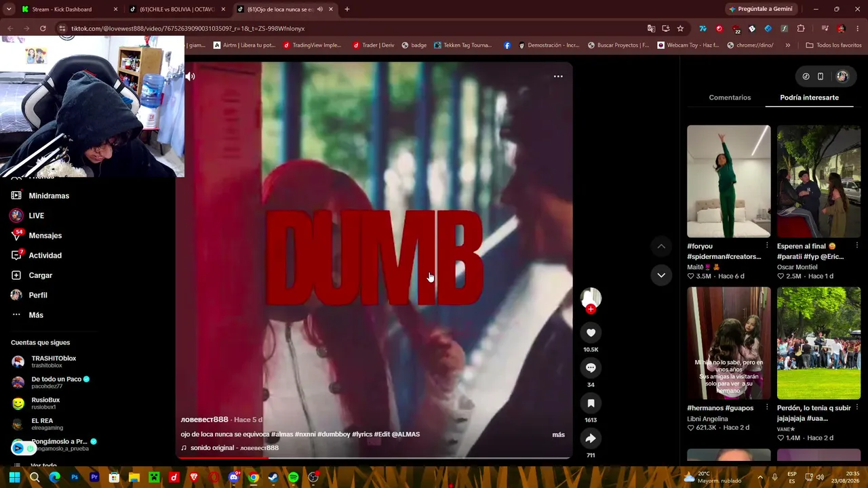This screenshot has width=868, height=488.
Task: Open Photoshop from the taskbar
Action: pos(75,477)
